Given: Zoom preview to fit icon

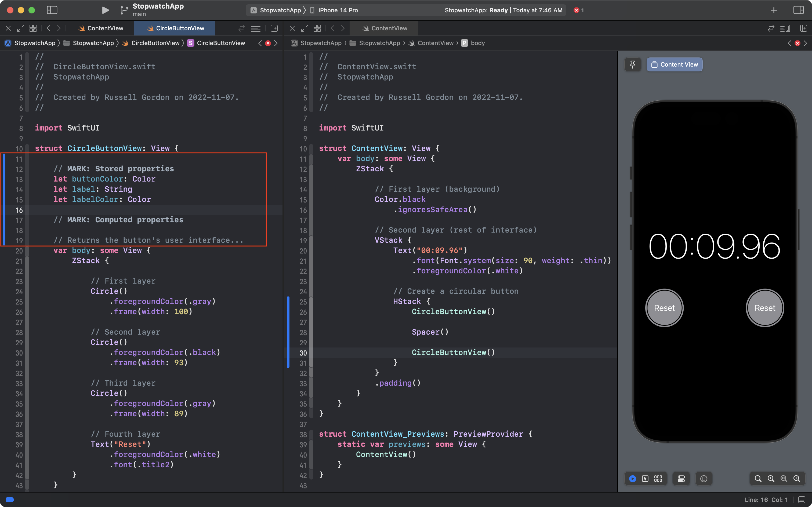Looking at the screenshot, I should [784, 479].
